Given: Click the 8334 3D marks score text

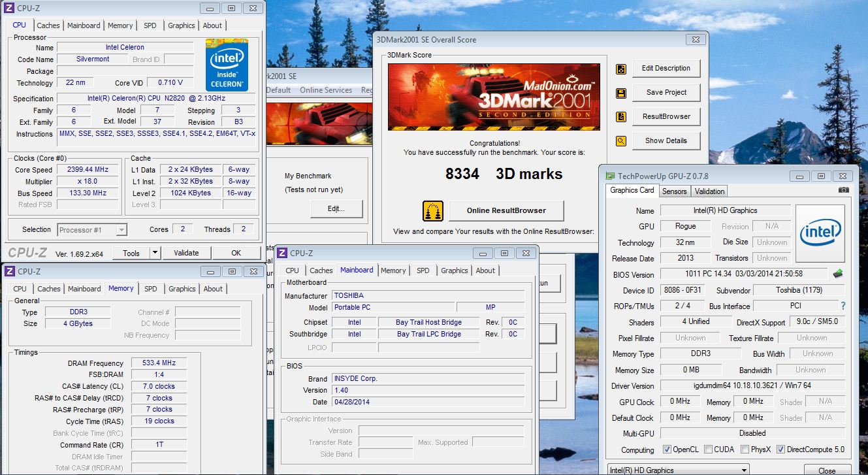Looking at the screenshot, I should (x=504, y=174).
